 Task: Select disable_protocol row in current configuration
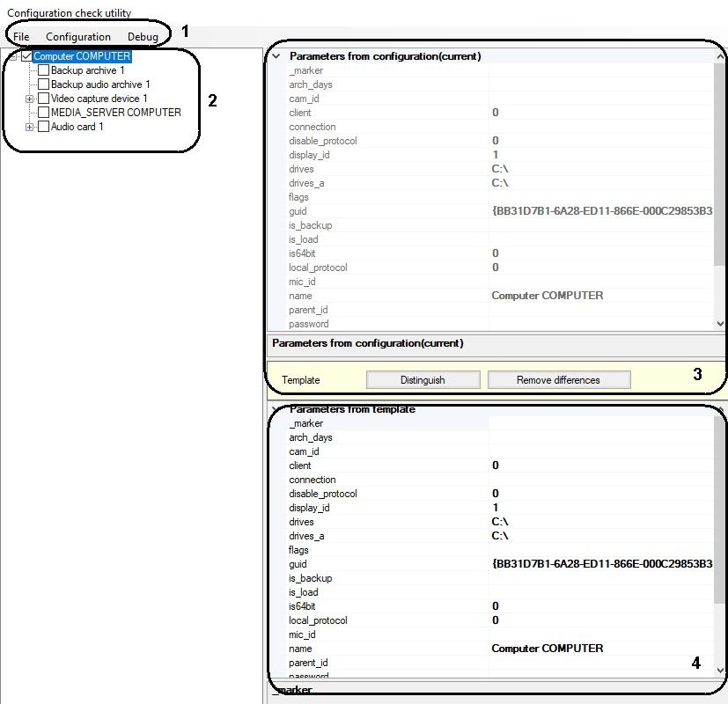point(500,141)
